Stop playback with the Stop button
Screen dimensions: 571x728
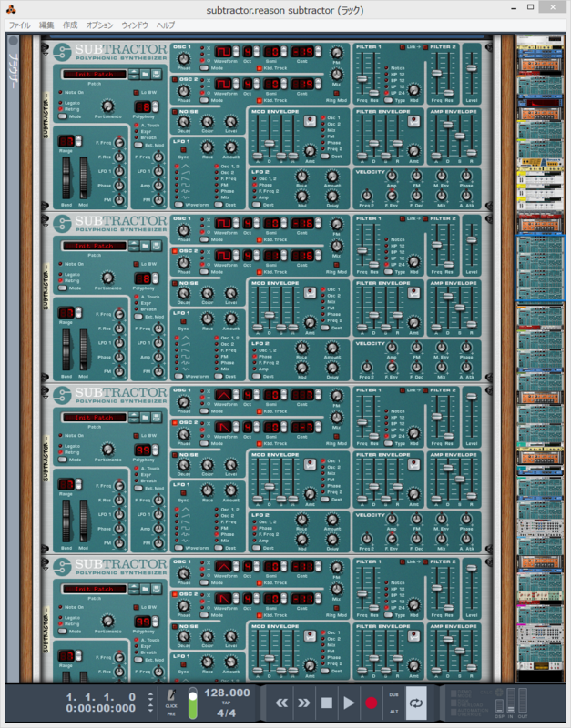(x=327, y=703)
